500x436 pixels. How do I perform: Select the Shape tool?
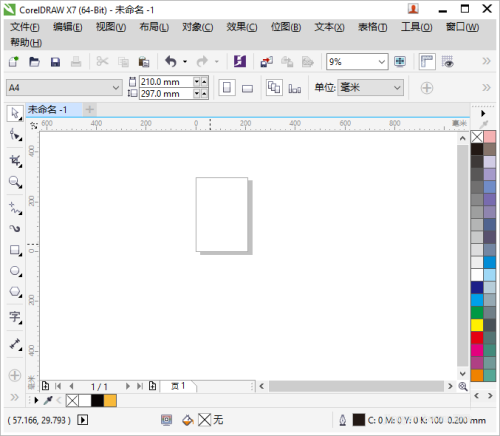15,135
